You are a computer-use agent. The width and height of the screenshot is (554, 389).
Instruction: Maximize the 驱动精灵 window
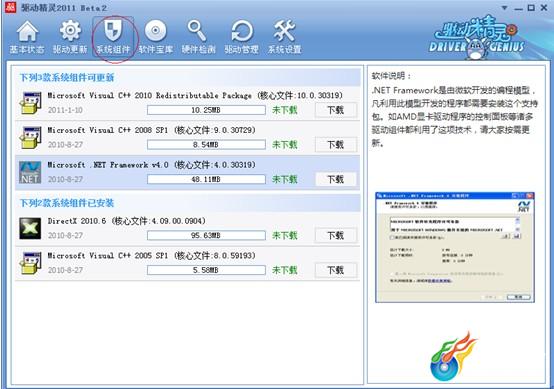531,8
